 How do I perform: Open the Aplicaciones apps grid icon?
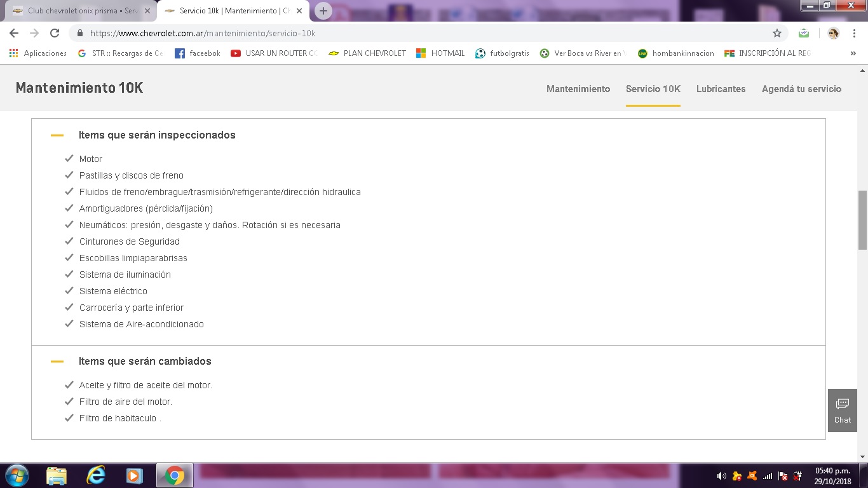pos(13,53)
